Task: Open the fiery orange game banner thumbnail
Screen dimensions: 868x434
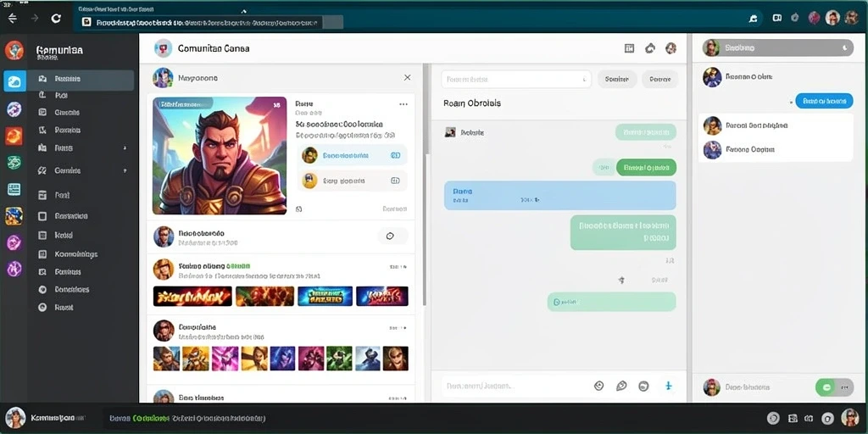Action: pos(192,296)
